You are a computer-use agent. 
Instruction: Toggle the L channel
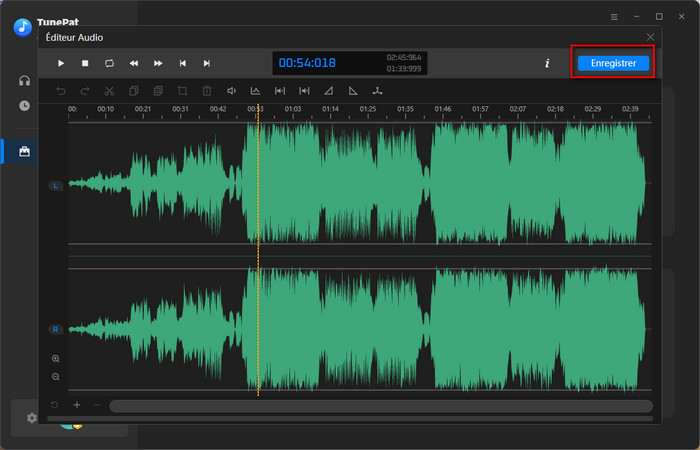pos(55,186)
